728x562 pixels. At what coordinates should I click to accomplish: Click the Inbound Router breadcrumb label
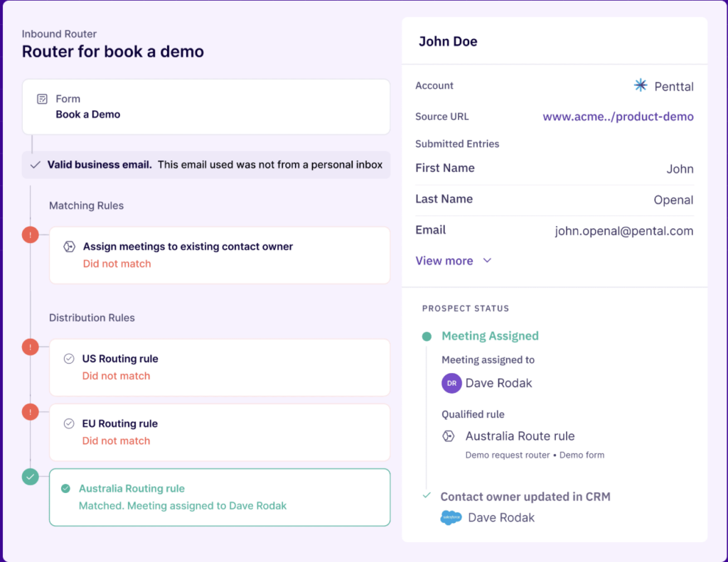coord(59,33)
